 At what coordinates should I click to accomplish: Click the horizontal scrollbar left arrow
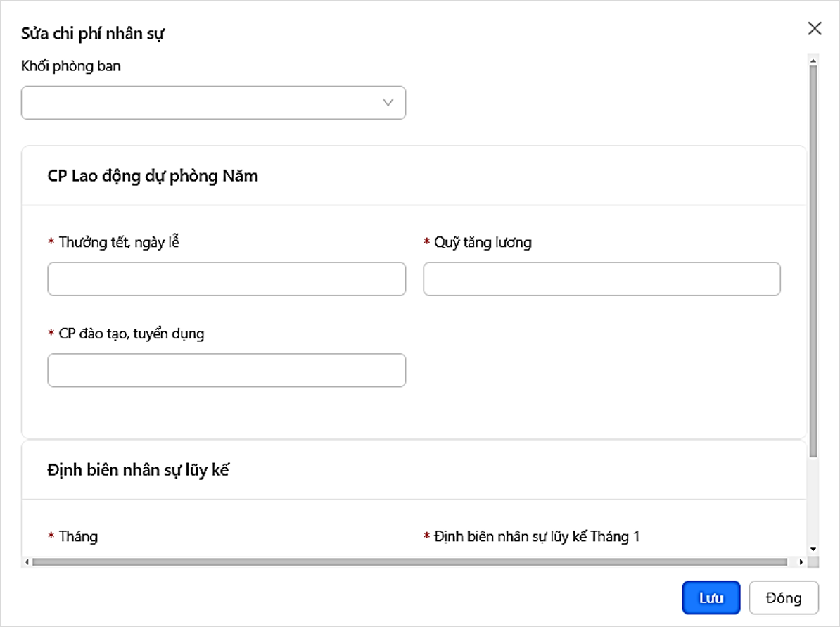[27, 562]
